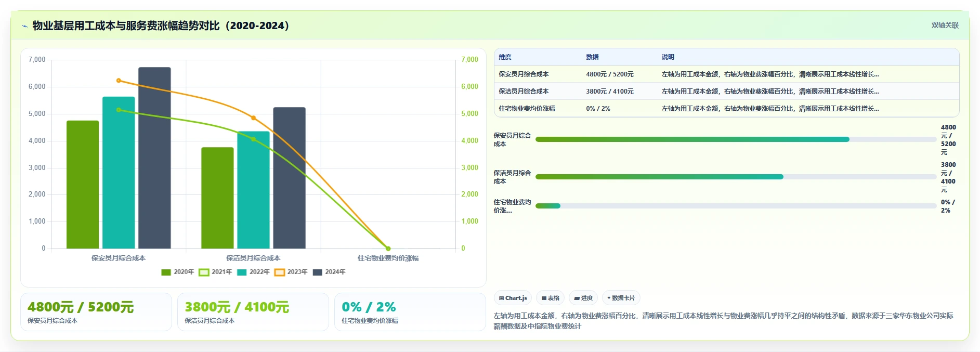This screenshot has height=352, width=980.
Task: Click the green right-axis 7,000 label
Action: tap(469, 60)
